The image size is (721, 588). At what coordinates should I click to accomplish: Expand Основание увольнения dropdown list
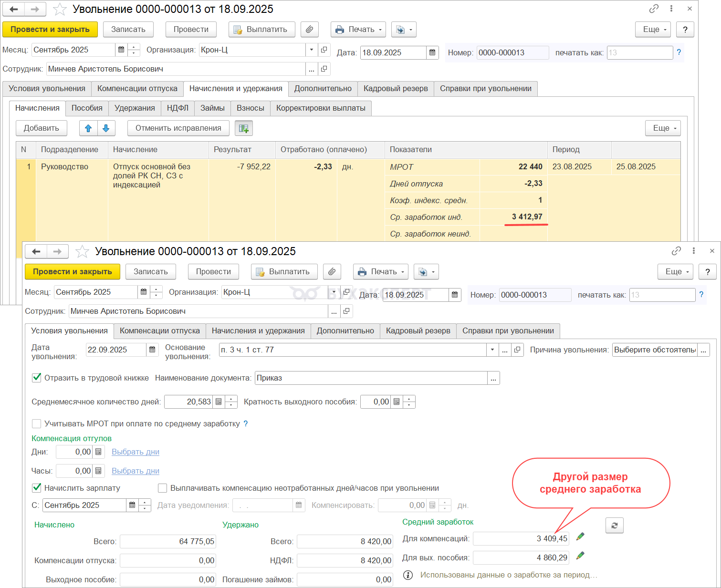click(x=492, y=350)
